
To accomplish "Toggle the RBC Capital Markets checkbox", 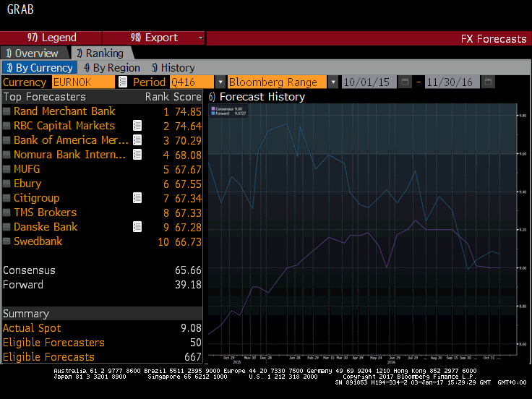I will pyautogui.click(x=7, y=126).
